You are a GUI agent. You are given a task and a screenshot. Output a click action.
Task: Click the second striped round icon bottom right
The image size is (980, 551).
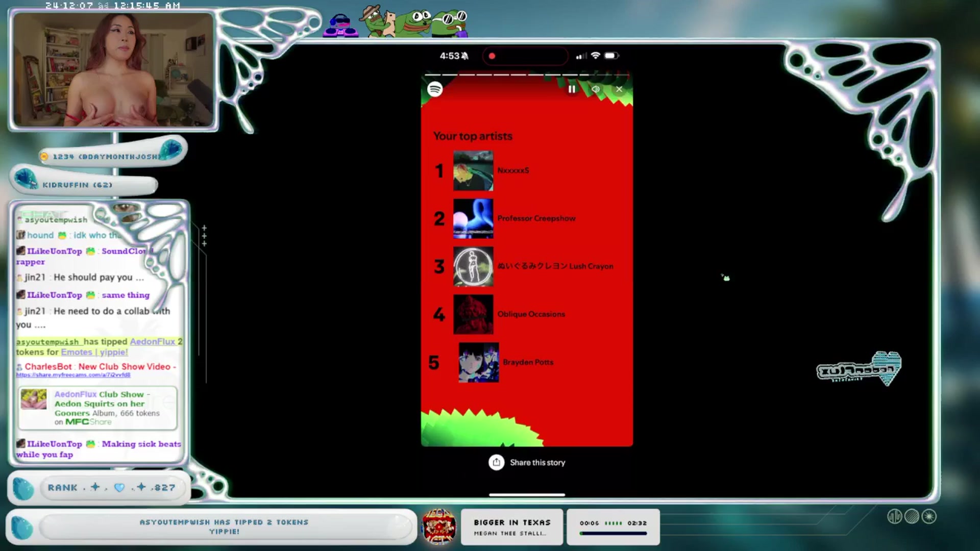[x=912, y=517]
